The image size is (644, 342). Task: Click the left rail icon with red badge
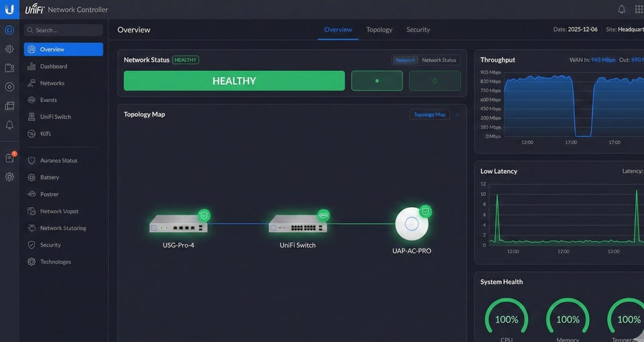(x=9, y=158)
